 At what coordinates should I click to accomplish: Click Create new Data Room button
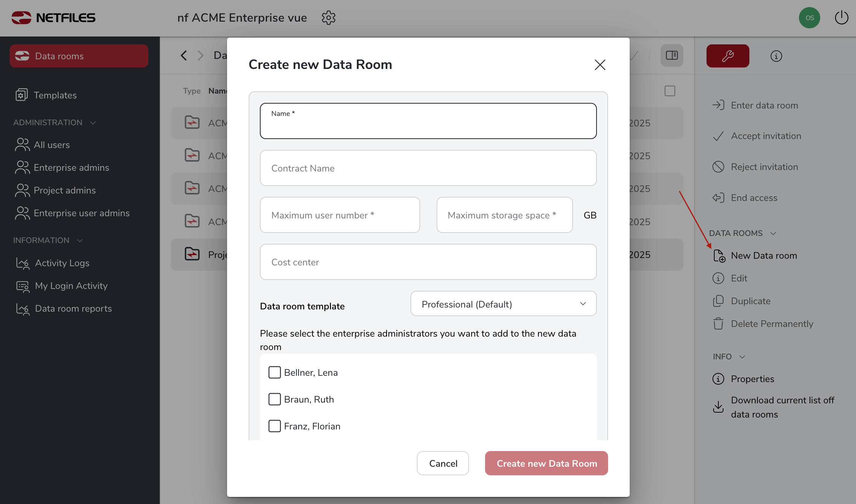pos(546,463)
